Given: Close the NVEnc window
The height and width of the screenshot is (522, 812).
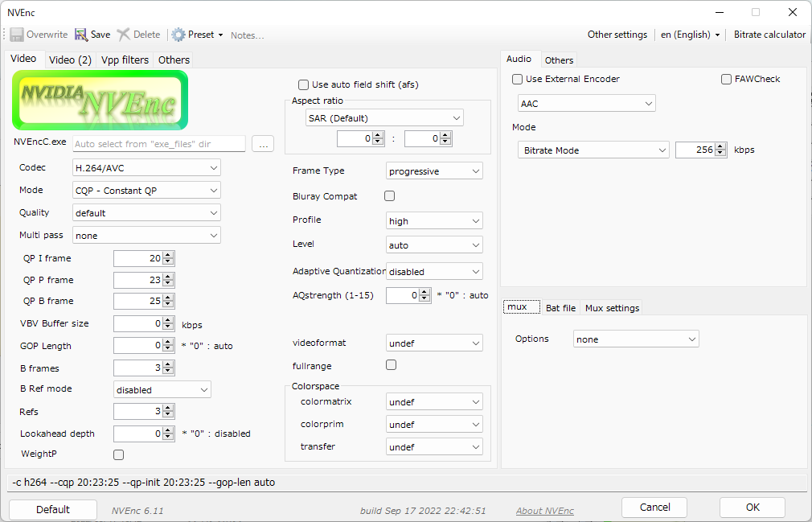Looking at the screenshot, I should click(793, 12).
